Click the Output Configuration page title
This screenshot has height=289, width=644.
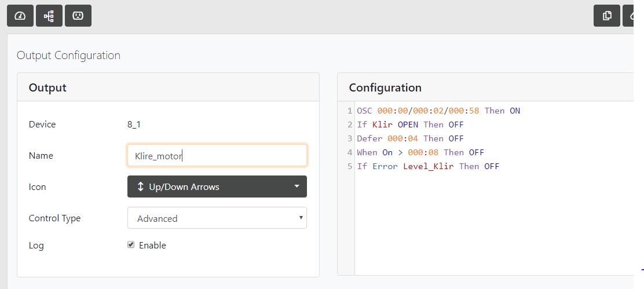pyautogui.click(x=68, y=55)
